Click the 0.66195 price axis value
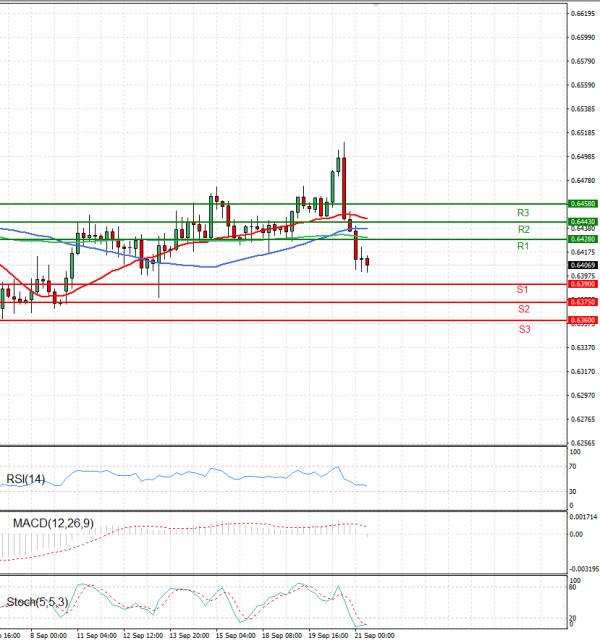The image size is (600, 643). (x=583, y=14)
